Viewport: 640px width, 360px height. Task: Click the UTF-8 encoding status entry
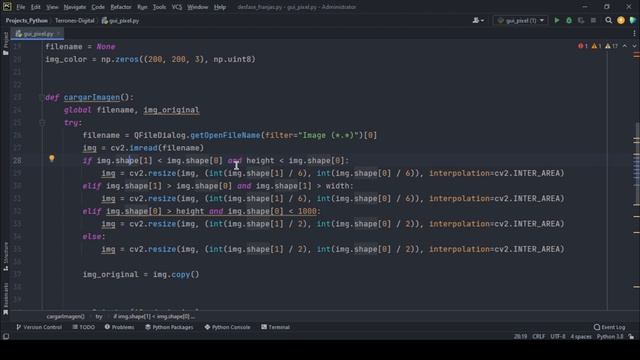pyautogui.click(x=558, y=336)
